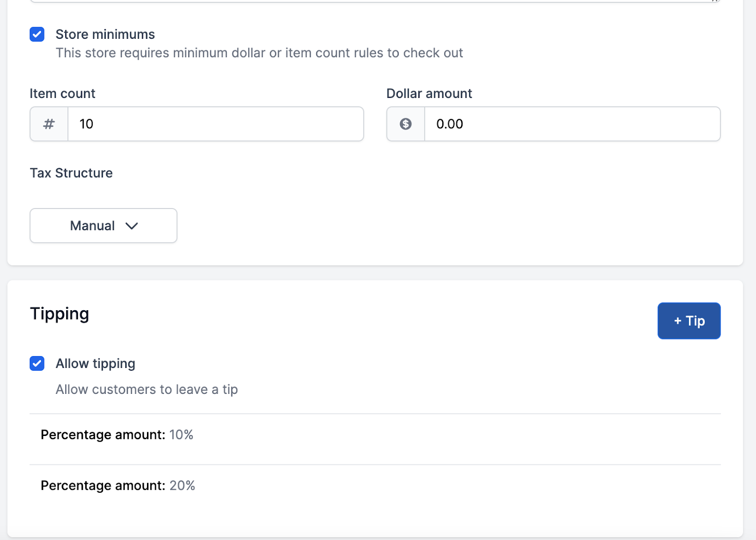Click the chevron arrow next to Manual
Image resolution: width=756 pixels, height=540 pixels.
(132, 226)
